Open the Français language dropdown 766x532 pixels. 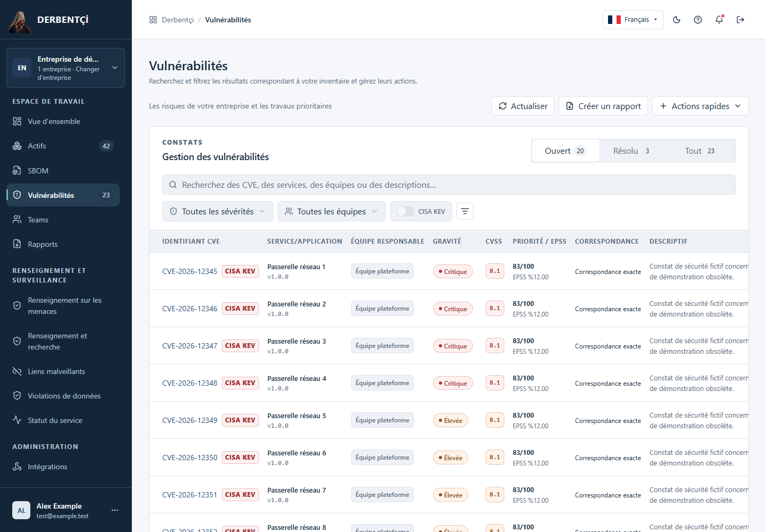(633, 20)
